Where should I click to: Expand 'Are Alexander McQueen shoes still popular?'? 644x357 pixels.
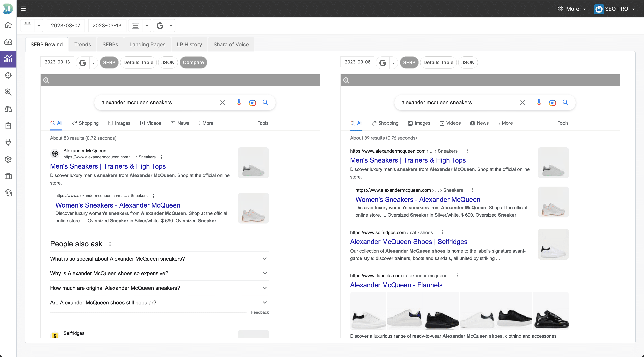(x=159, y=303)
